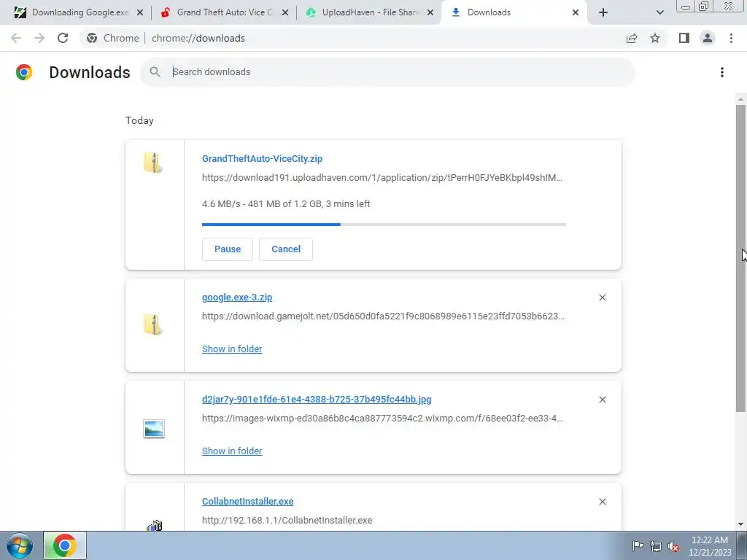Image resolution: width=747 pixels, height=560 pixels.
Task: Expand the tab search chevron
Action: [x=659, y=12]
